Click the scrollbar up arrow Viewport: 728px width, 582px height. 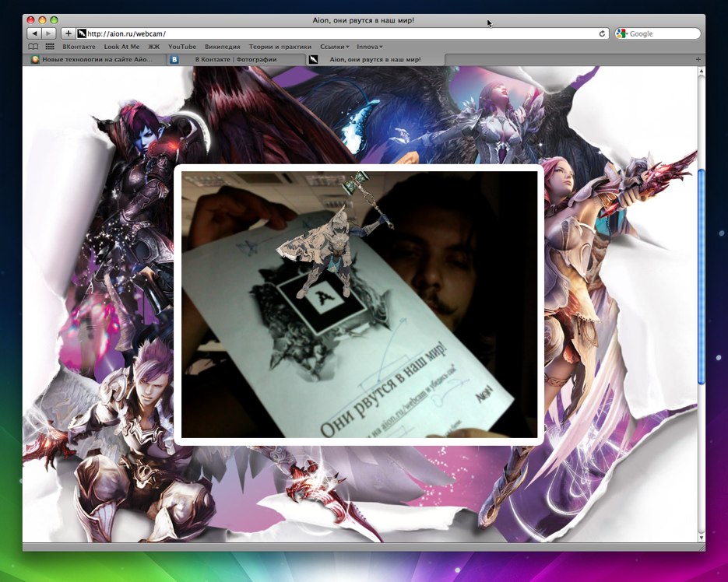[x=701, y=72]
